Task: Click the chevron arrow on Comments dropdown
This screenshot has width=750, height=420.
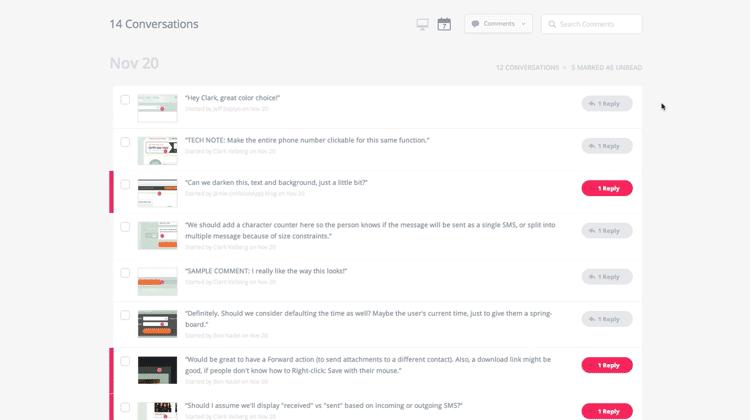Action: tap(523, 24)
